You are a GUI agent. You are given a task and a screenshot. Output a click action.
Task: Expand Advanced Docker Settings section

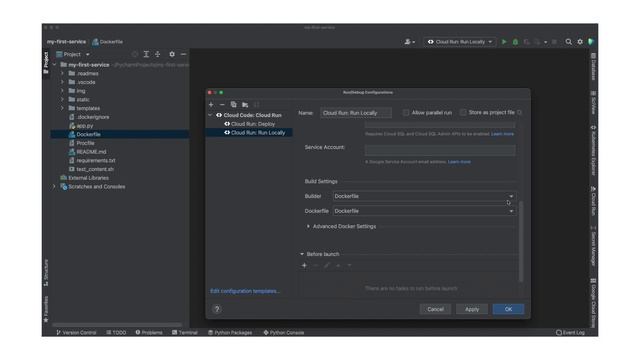click(x=308, y=227)
